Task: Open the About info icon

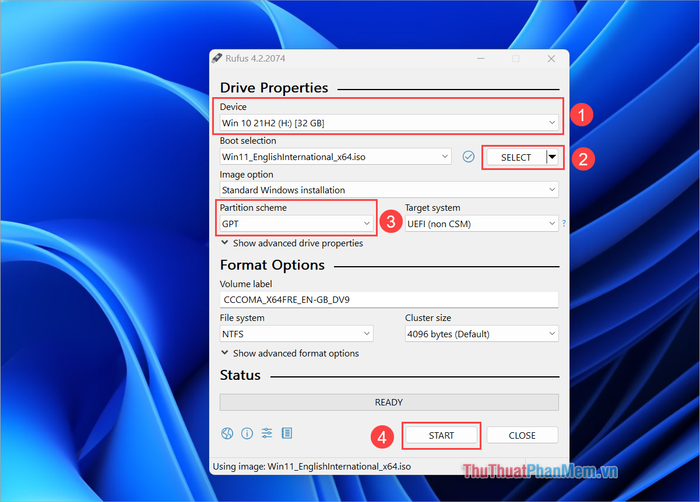Action: (247, 433)
